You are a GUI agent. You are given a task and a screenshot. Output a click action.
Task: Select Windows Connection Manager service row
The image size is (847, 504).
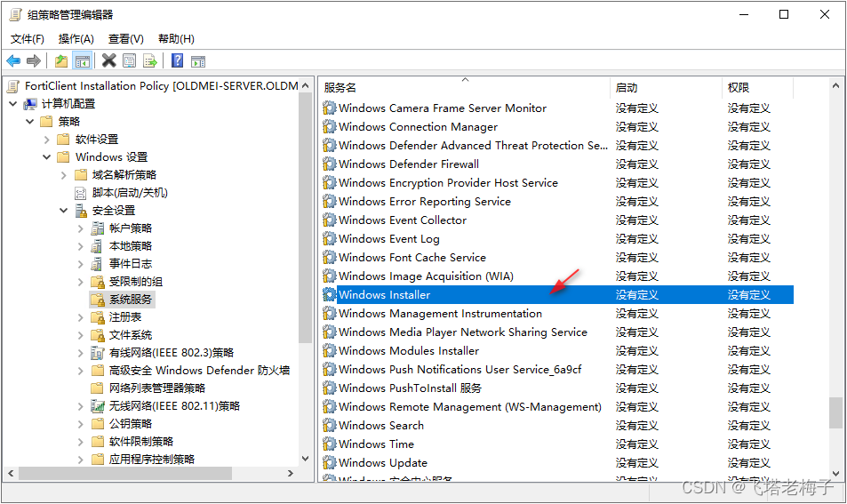coord(557,127)
